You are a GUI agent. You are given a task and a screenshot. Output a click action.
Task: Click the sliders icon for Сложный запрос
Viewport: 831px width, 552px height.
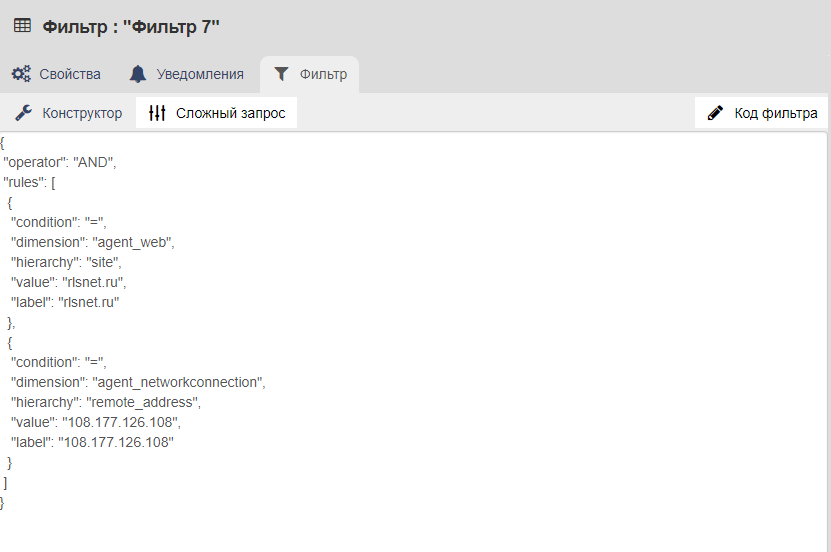click(x=157, y=113)
